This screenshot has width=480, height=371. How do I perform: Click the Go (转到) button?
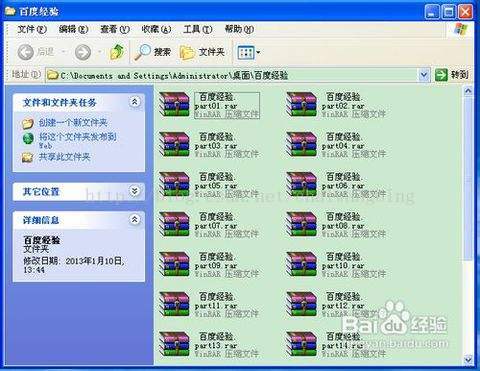pos(452,75)
